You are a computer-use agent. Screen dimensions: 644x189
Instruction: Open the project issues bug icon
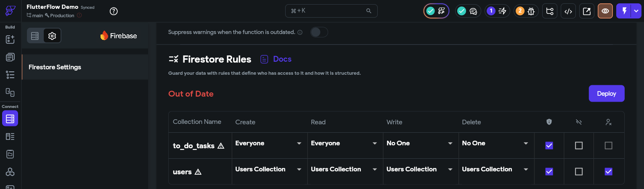point(526,11)
